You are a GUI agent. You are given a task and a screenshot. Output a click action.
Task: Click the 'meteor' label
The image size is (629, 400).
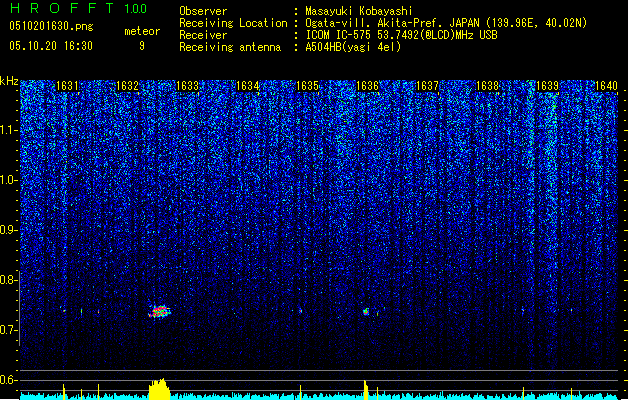point(142,31)
